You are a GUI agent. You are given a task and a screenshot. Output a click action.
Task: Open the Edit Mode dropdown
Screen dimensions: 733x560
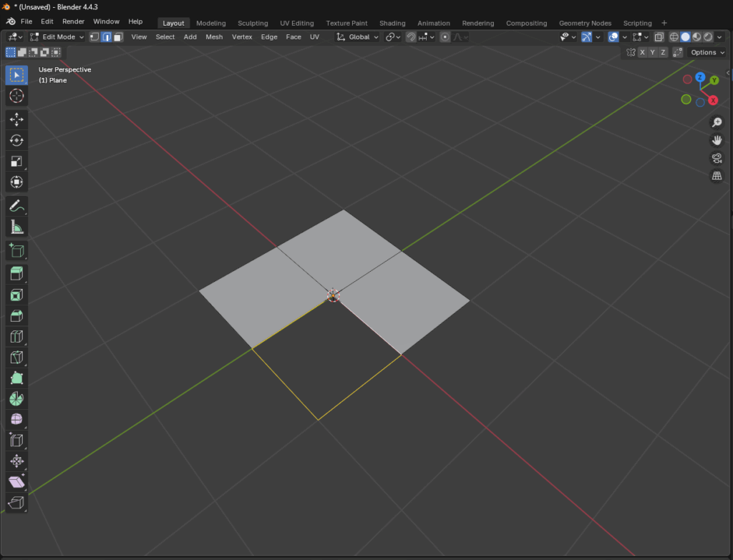(57, 37)
